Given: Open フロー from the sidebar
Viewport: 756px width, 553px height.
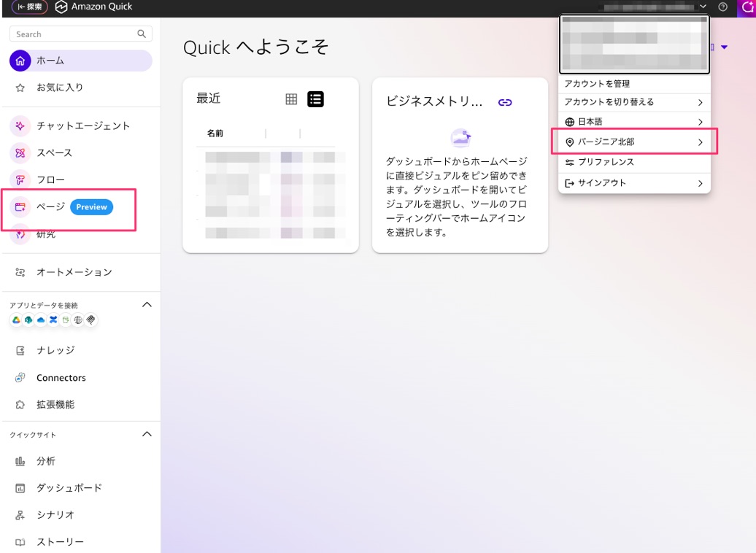Looking at the screenshot, I should pos(53,179).
